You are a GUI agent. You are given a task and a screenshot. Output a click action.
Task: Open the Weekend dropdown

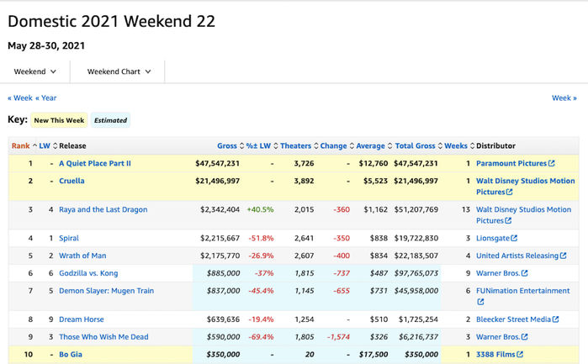pos(34,71)
